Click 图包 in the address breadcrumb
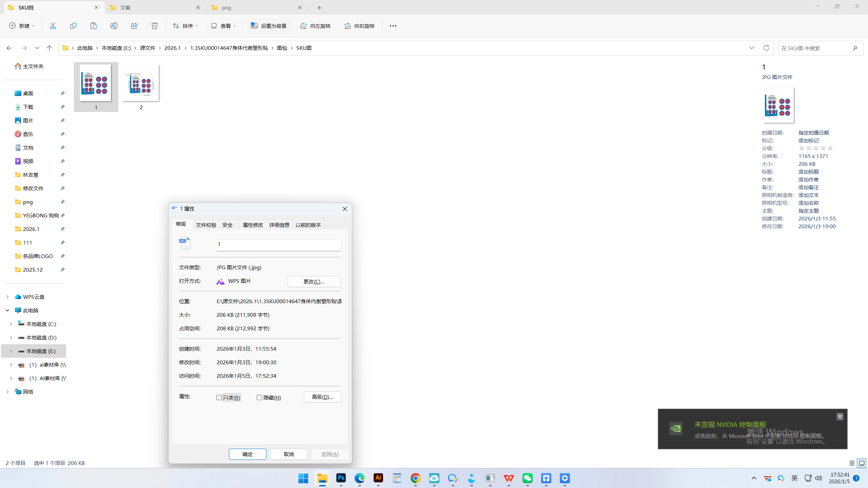The image size is (868, 488). coord(282,48)
